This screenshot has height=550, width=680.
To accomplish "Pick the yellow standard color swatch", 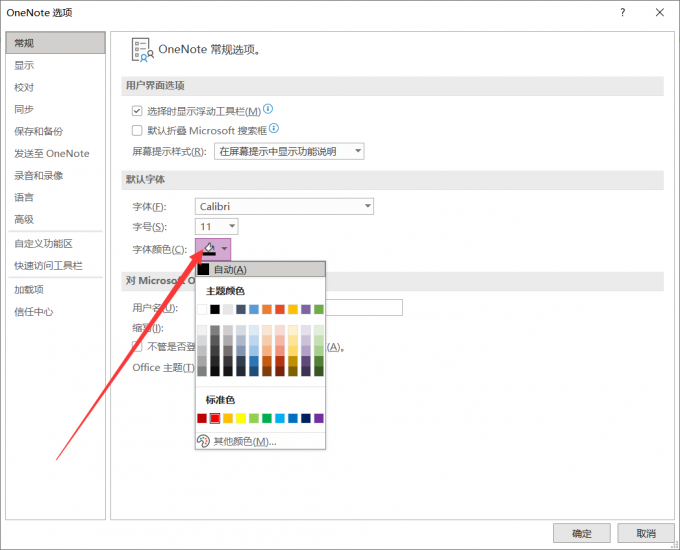I will tap(241, 418).
